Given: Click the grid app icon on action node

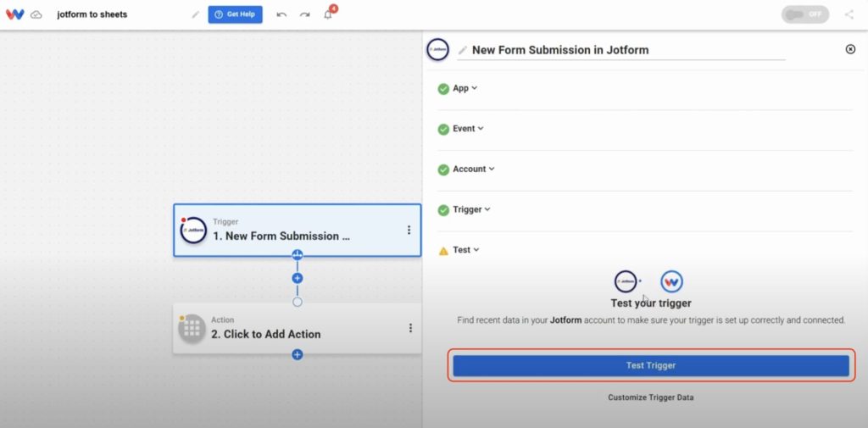Looking at the screenshot, I should [192, 328].
